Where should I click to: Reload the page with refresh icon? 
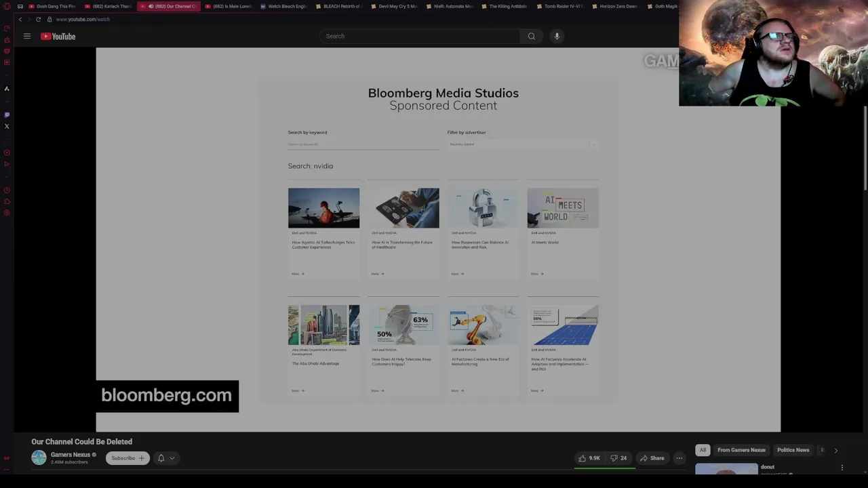coord(39,19)
